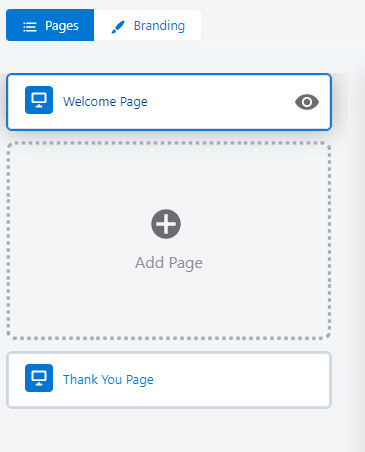Click the list icon beside Pages
This screenshot has height=452, width=365.
30,27
